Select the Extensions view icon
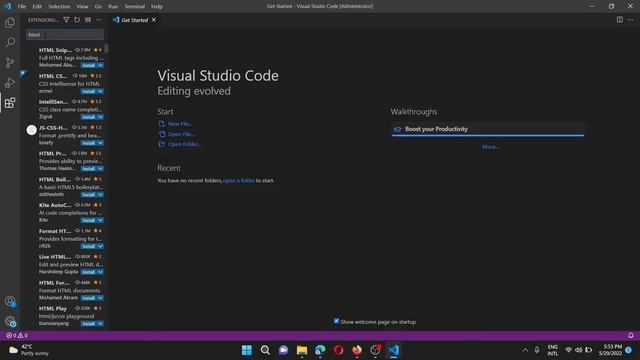The width and height of the screenshot is (640, 360). pos(10,102)
